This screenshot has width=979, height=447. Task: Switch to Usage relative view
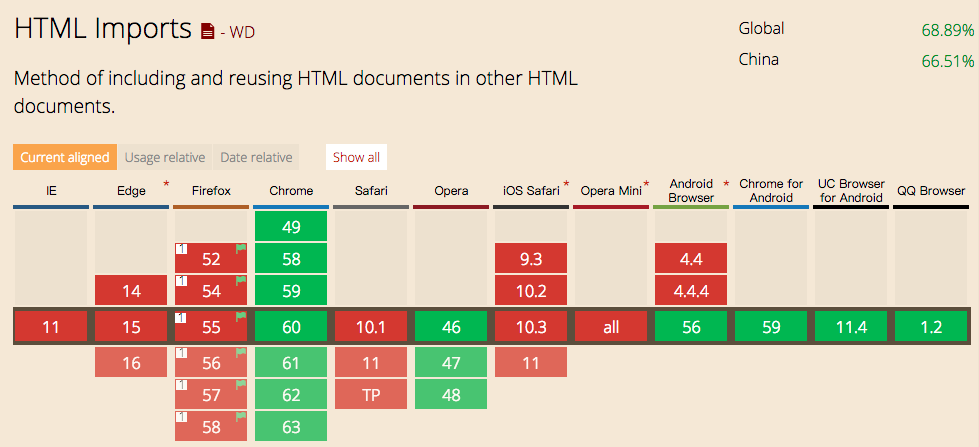click(x=165, y=157)
